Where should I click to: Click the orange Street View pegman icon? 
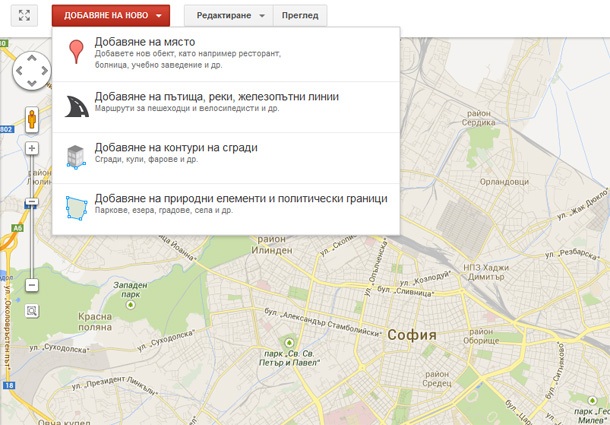(x=32, y=119)
